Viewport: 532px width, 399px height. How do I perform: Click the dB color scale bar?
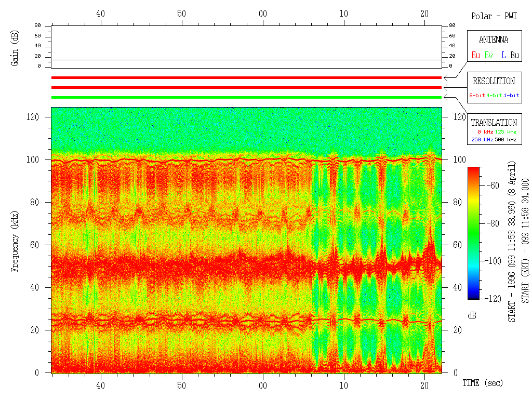(x=474, y=233)
